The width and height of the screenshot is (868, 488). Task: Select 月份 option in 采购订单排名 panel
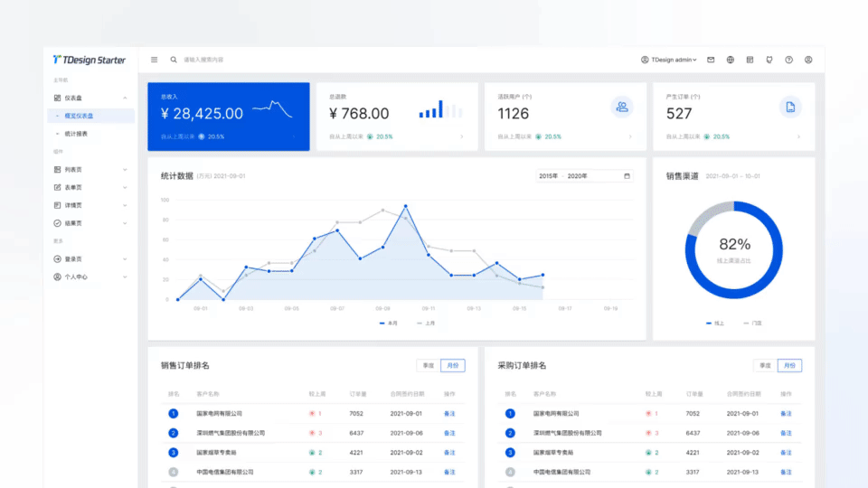coord(789,366)
